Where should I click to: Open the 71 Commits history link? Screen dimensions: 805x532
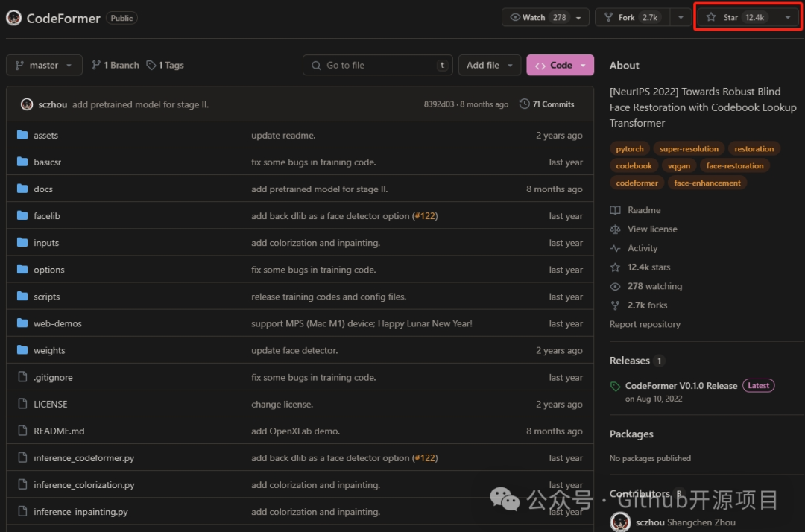547,104
